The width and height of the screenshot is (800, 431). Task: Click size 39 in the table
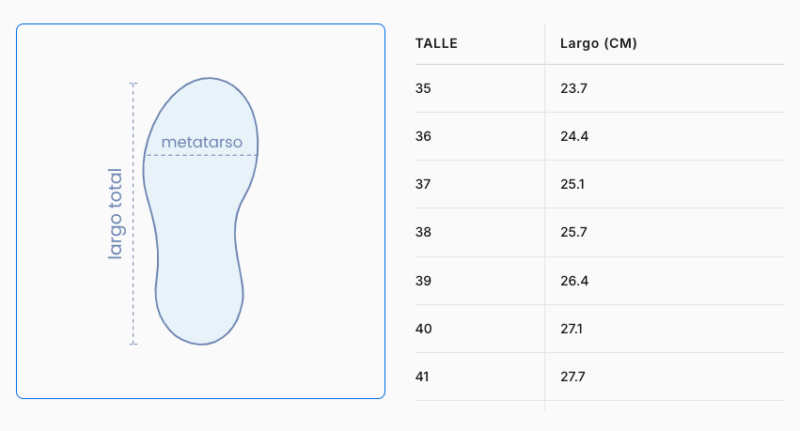pyautogui.click(x=423, y=281)
